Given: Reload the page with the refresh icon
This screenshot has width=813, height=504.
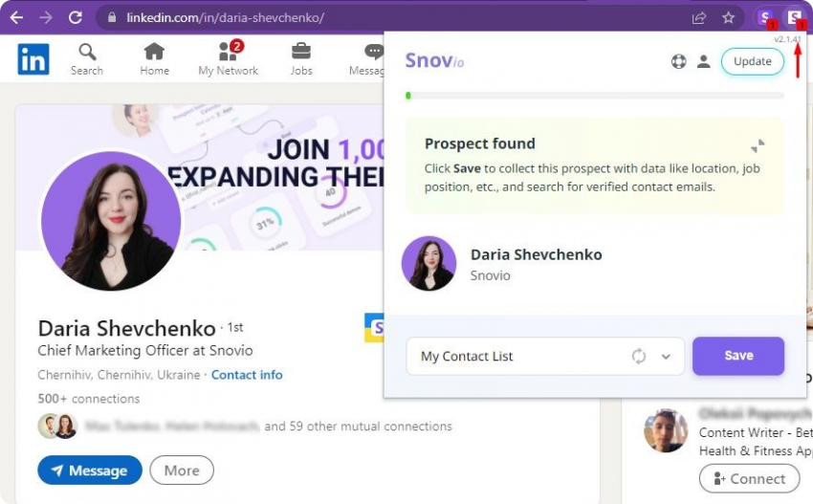Looking at the screenshot, I should tap(76, 17).
